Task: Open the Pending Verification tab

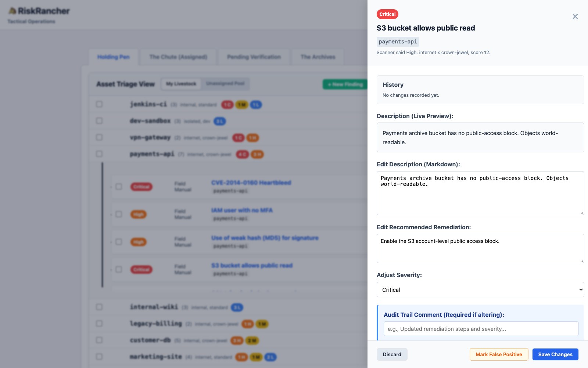Action: (254, 57)
